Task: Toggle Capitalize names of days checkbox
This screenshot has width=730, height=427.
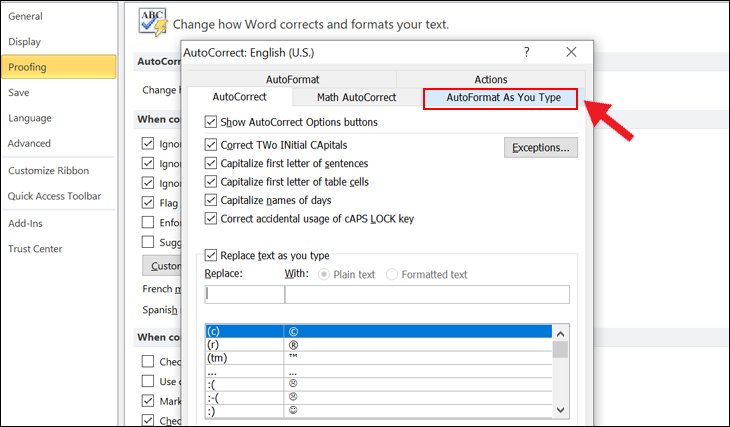Action: click(x=211, y=200)
